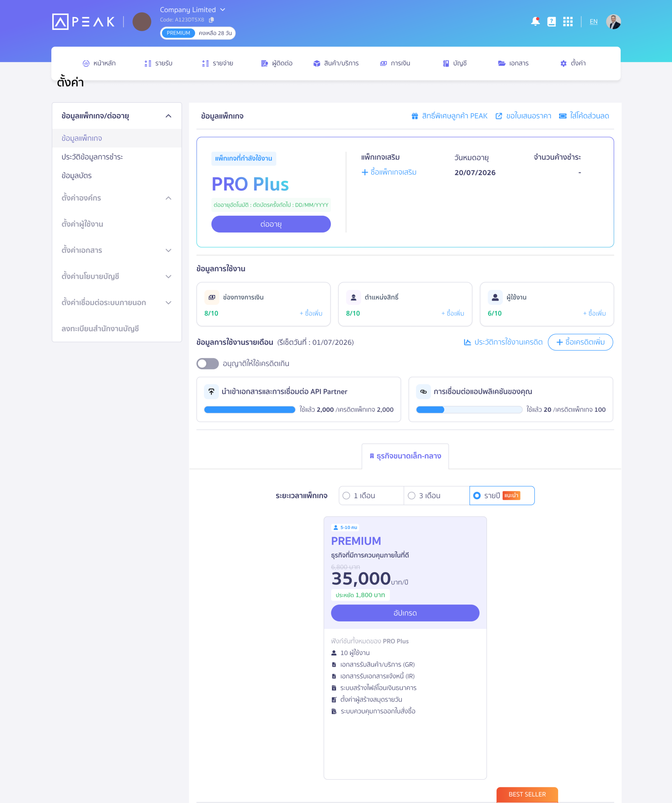672x803 pixels.
Task: Click the user profile avatar
Action: tap(613, 21)
